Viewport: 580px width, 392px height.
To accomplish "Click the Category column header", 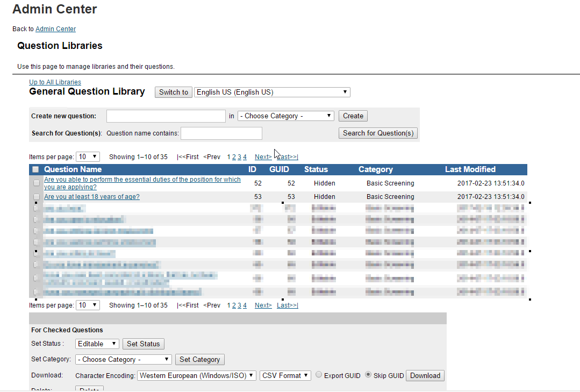I will coord(375,169).
